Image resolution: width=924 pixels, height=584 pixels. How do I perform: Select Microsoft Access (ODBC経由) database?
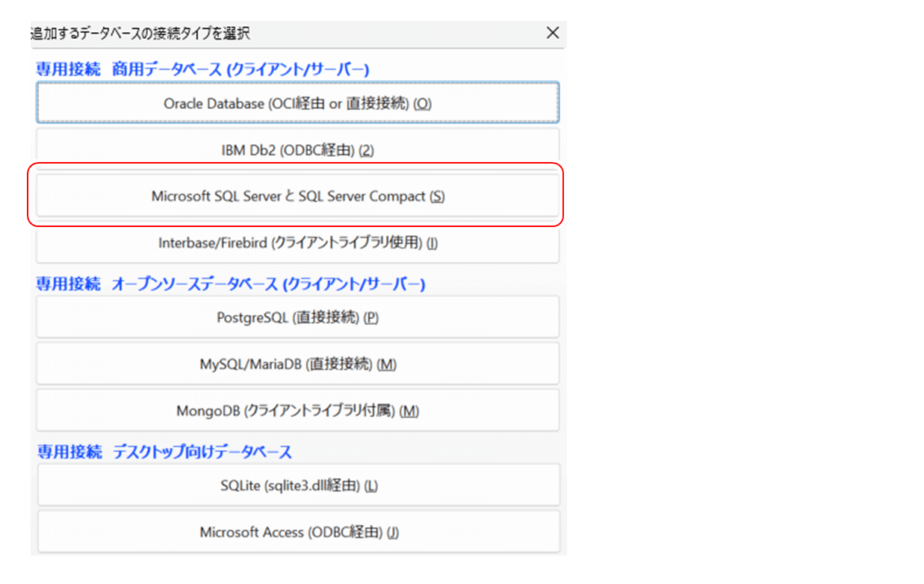point(297,531)
